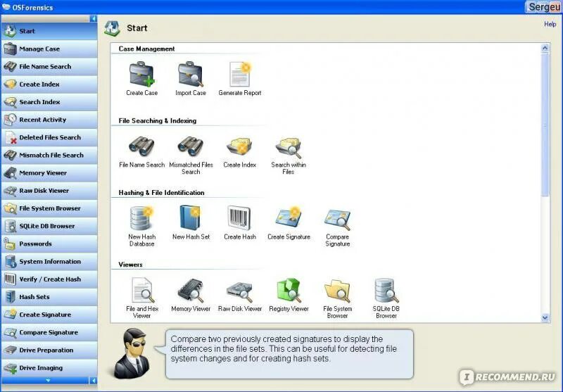Click main panel scrollbar up arrow
The width and height of the screenshot is (563, 392).
pos(545,48)
